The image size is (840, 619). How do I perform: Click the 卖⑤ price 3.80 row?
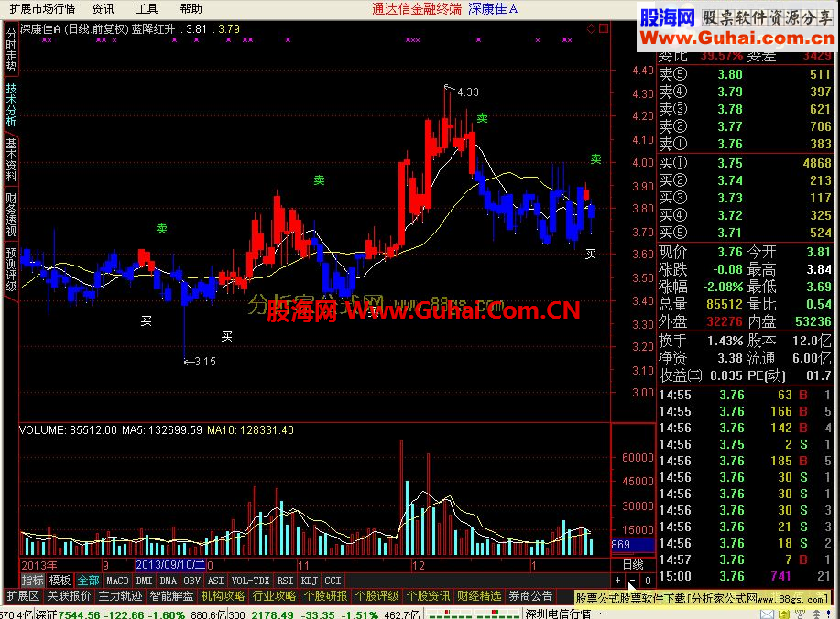click(x=745, y=74)
